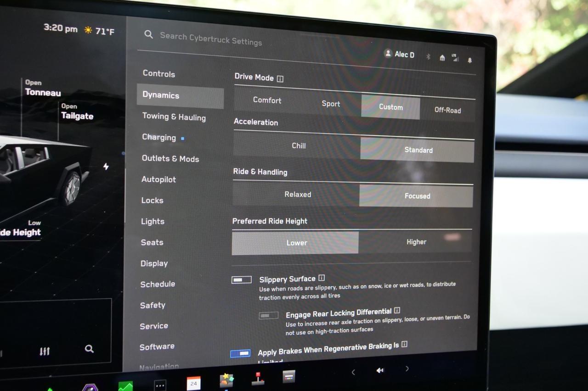The image size is (588, 391).
Task: Open the notifications bell icon
Action: pos(469,60)
